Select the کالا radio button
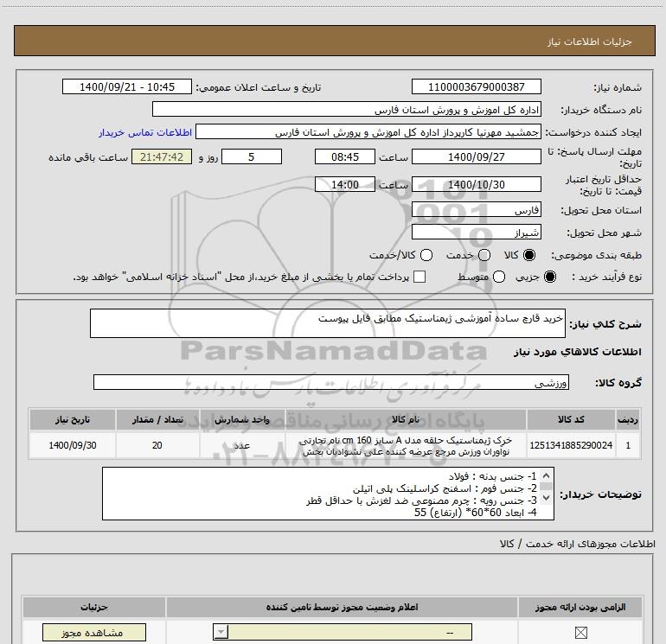Image resolution: width=666 pixels, height=644 pixels. click(x=529, y=255)
